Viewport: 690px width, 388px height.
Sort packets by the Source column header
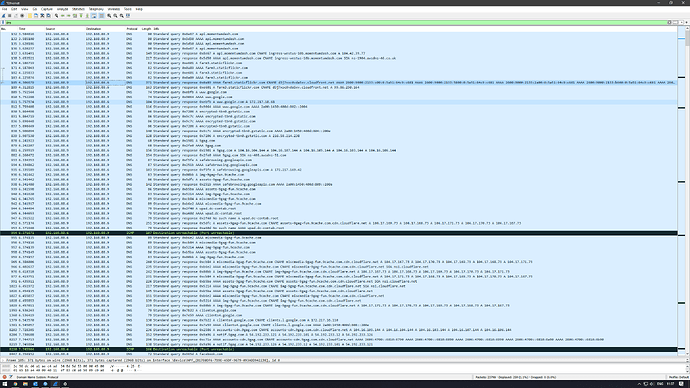coord(50,29)
